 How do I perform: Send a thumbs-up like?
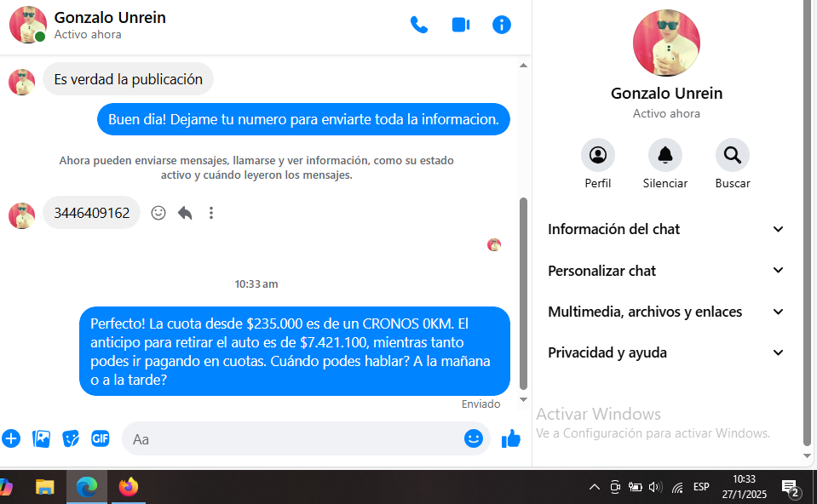511,438
